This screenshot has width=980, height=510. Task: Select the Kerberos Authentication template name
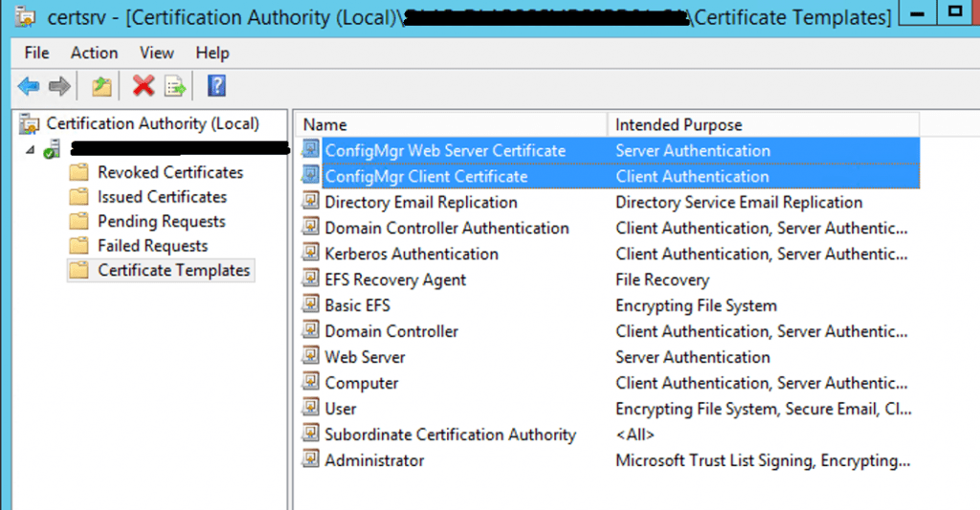pos(412,254)
